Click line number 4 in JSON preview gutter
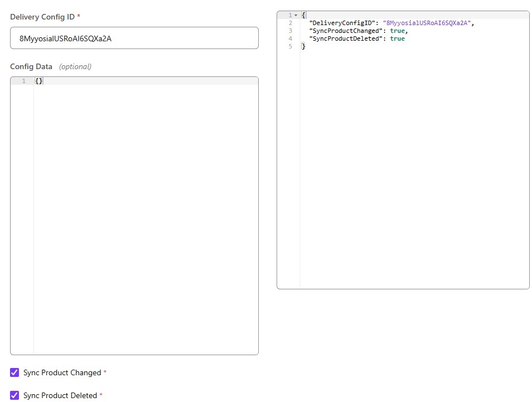Screen dimensions: 532x402 [291, 38]
